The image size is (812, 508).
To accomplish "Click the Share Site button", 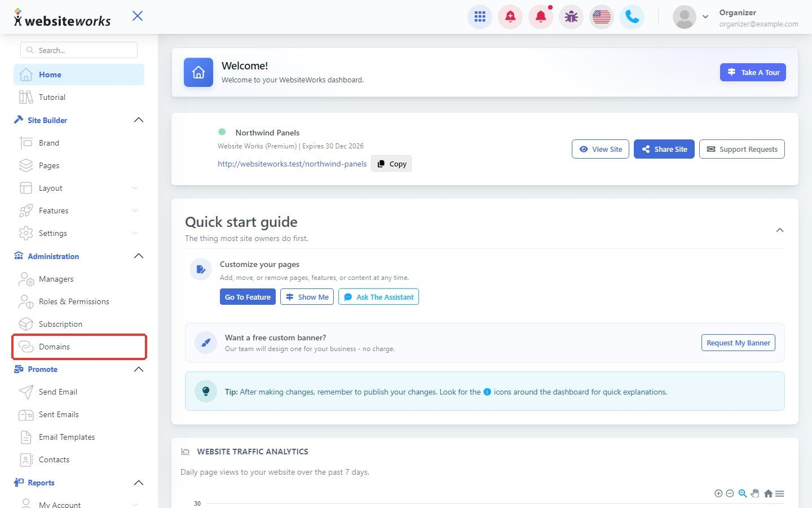I will (x=664, y=149).
